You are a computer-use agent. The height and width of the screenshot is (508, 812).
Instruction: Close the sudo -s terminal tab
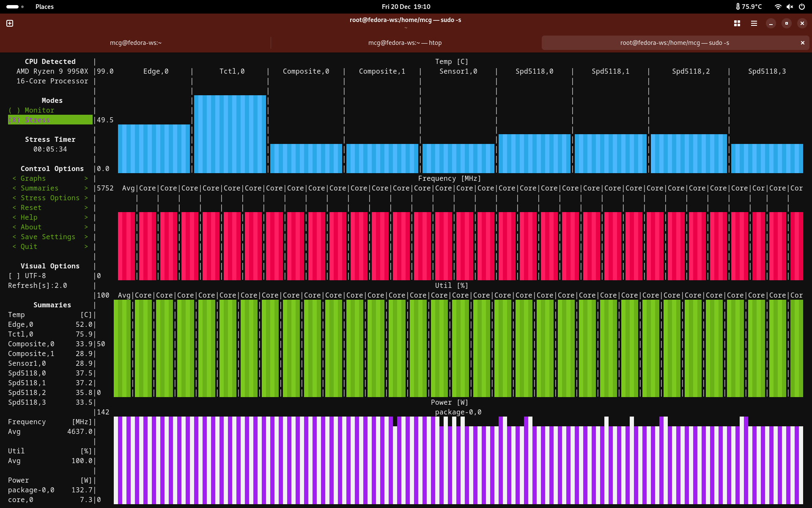click(802, 43)
